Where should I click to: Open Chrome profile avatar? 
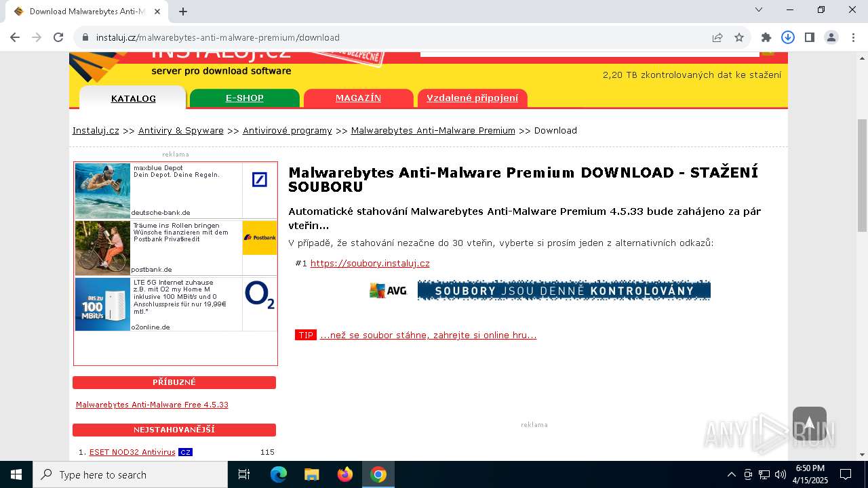click(x=831, y=37)
